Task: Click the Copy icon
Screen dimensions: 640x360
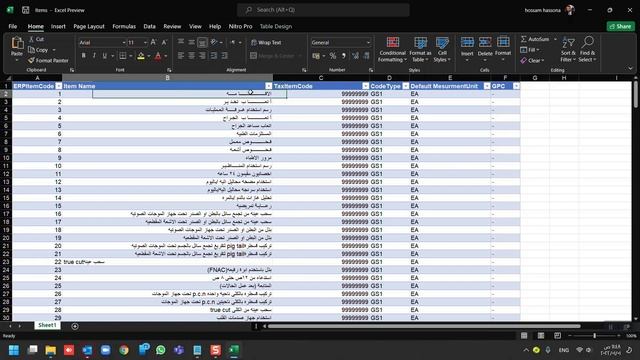Action: click(31, 50)
